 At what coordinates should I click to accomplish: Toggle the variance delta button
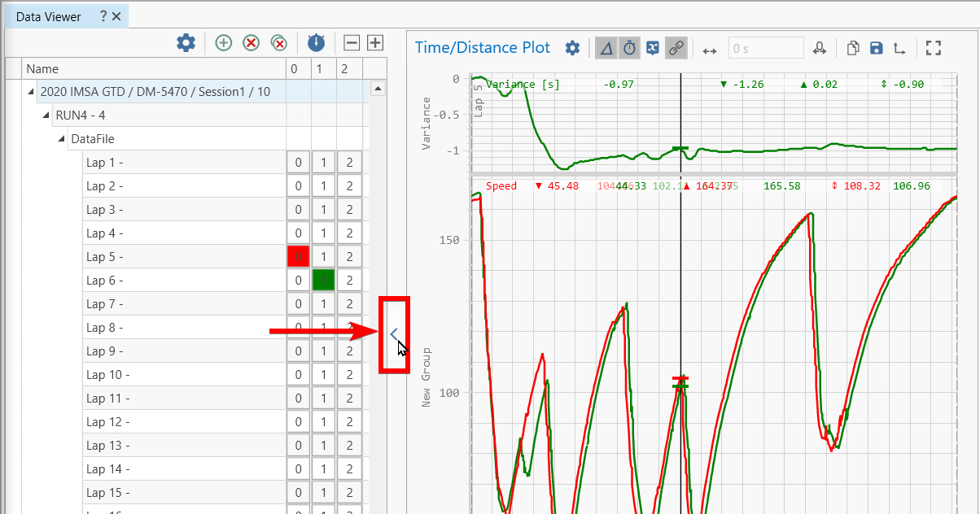tap(606, 49)
